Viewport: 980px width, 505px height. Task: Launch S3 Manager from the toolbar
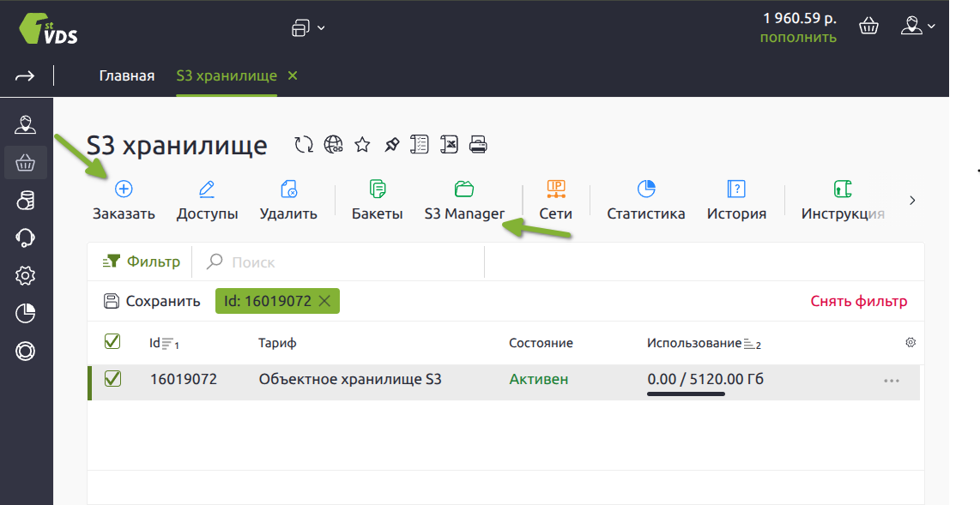(464, 189)
